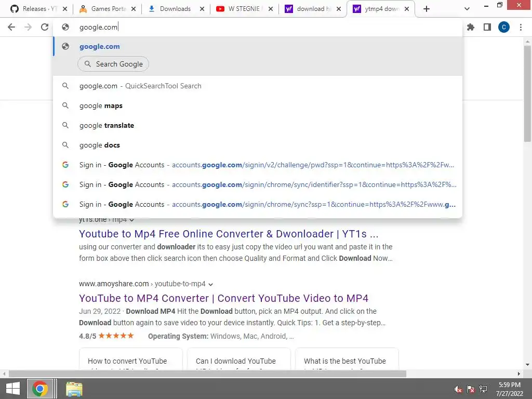This screenshot has width=532, height=399.
Task: Click magnifier icon beside google translate
Action: tap(65, 125)
